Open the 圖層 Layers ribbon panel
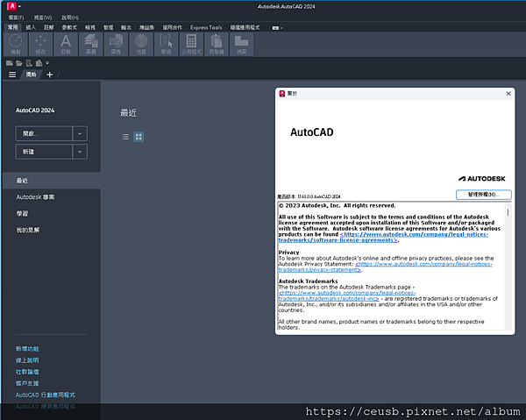The image size is (526, 420). 91,44
